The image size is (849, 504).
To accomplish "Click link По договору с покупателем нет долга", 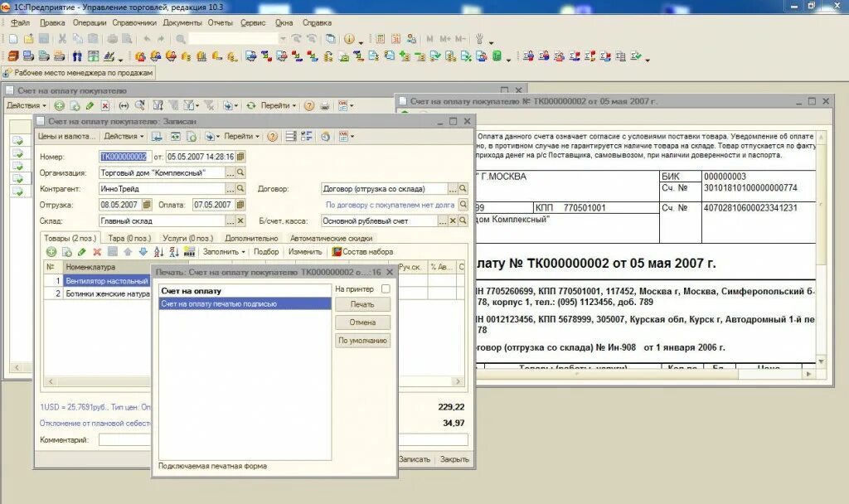I will coord(390,206).
